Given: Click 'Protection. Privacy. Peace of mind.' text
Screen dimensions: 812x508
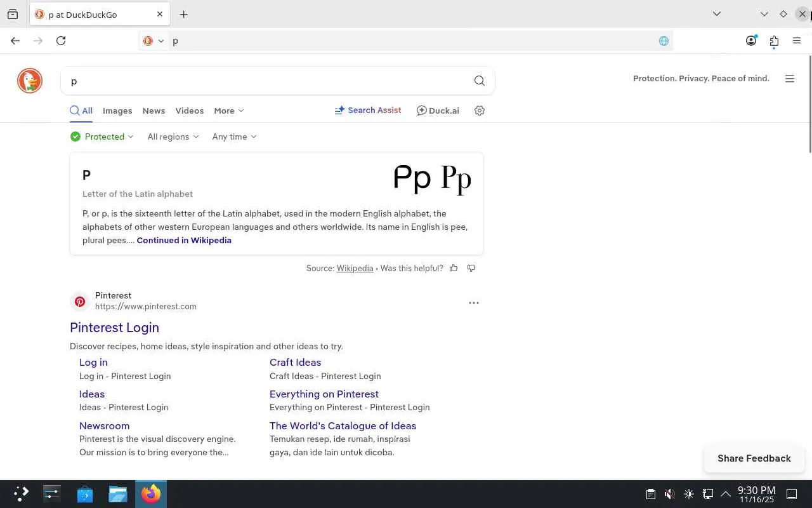Looking at the screenshot, I should (701, 79).
